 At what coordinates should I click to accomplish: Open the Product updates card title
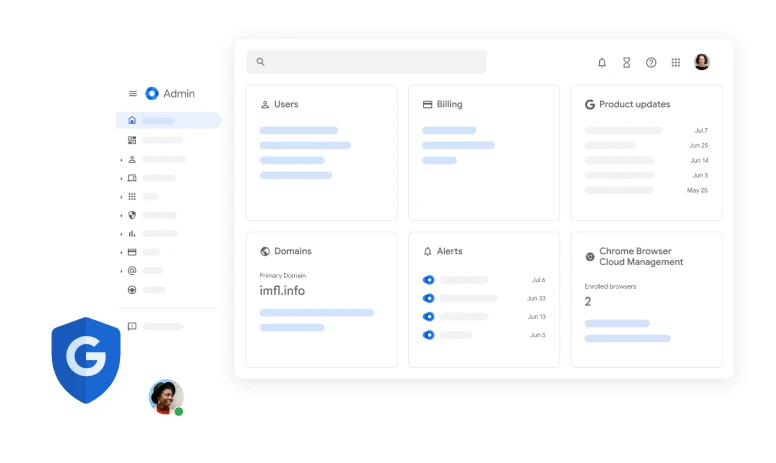click(x=634, y=104)
